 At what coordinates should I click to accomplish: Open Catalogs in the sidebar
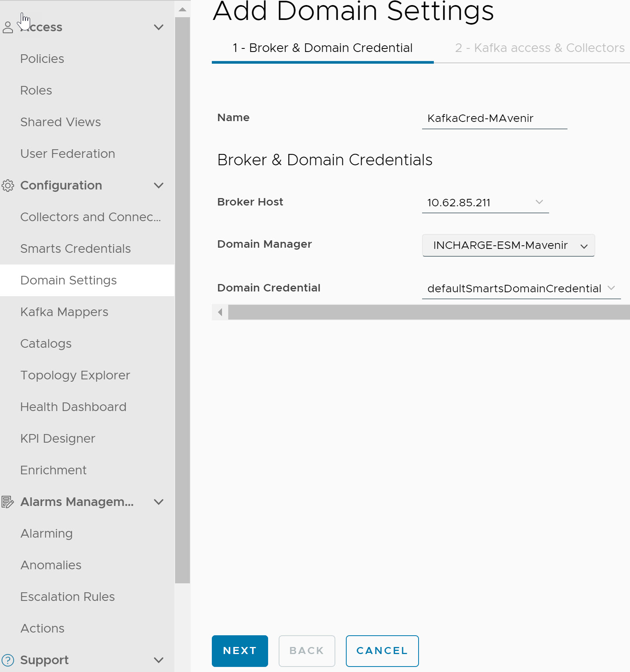tap(46, 343)
